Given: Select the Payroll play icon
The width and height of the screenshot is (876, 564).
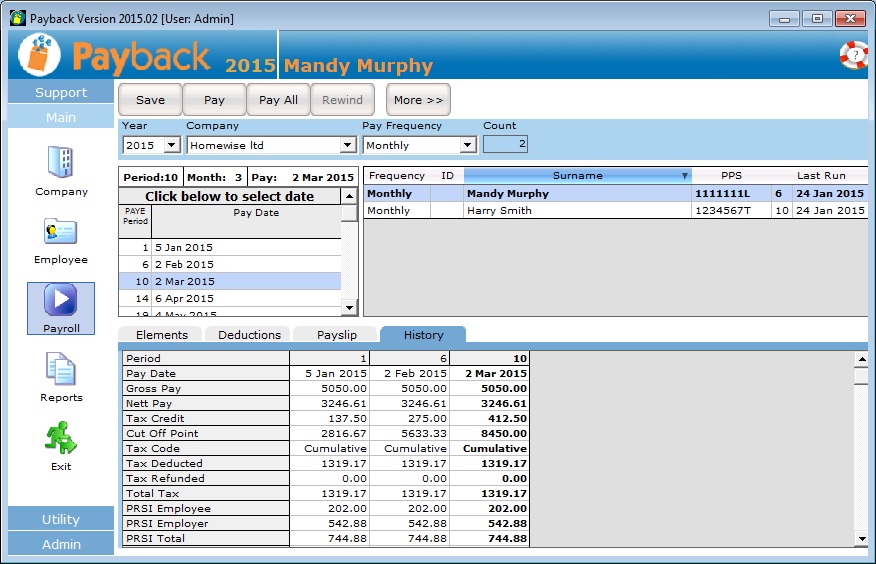Looking at the screenshot, I should (x=61, y=300).
